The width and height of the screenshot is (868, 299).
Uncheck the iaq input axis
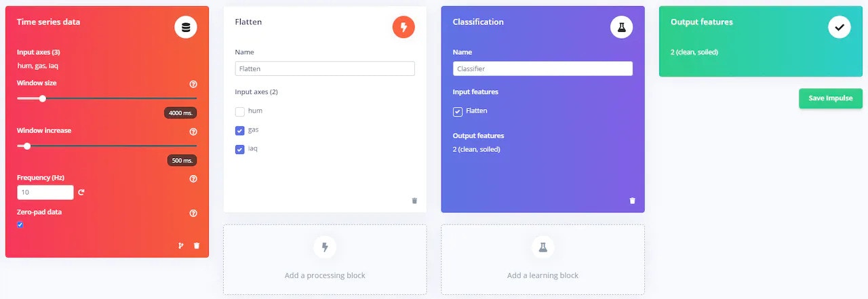[x=239, y=149]
